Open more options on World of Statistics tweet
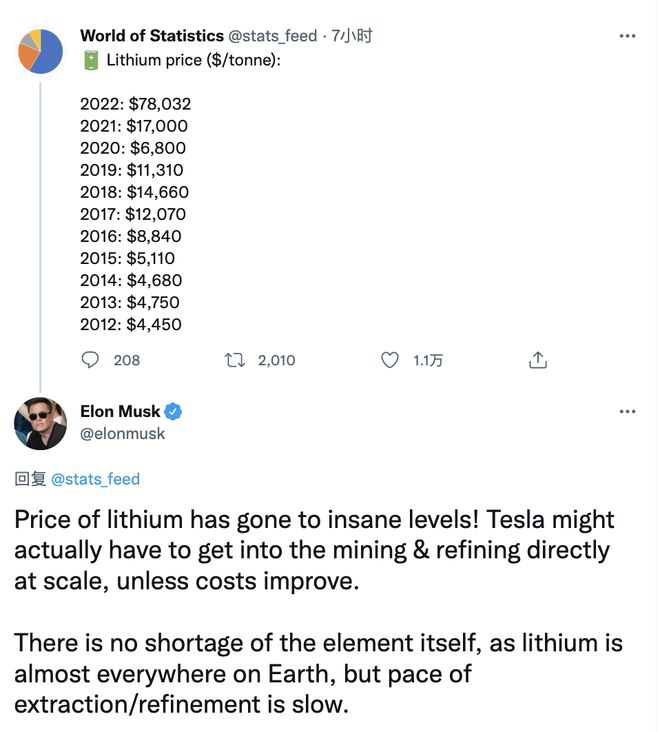The height and width of the screenshot is (732, 660). point(627,36)
